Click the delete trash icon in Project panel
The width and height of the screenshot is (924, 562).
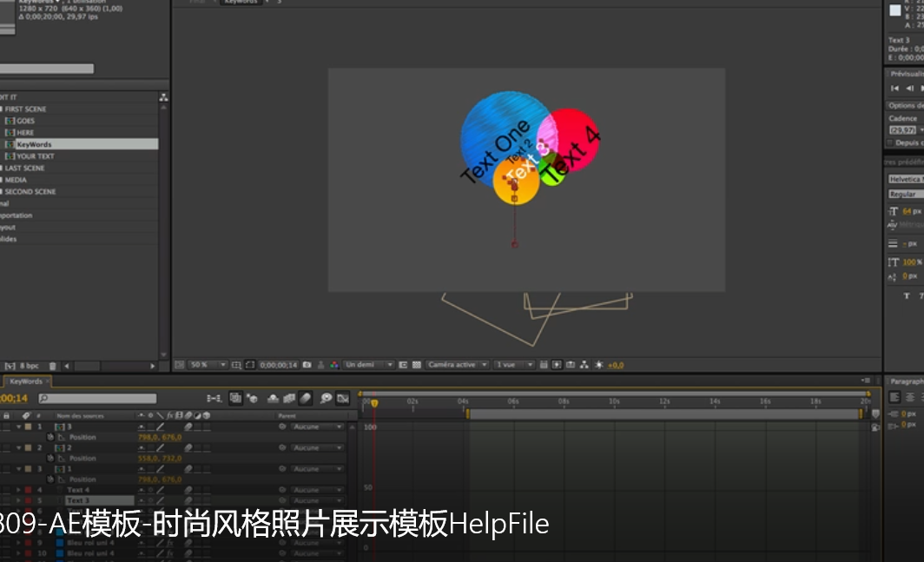point(53,367)
